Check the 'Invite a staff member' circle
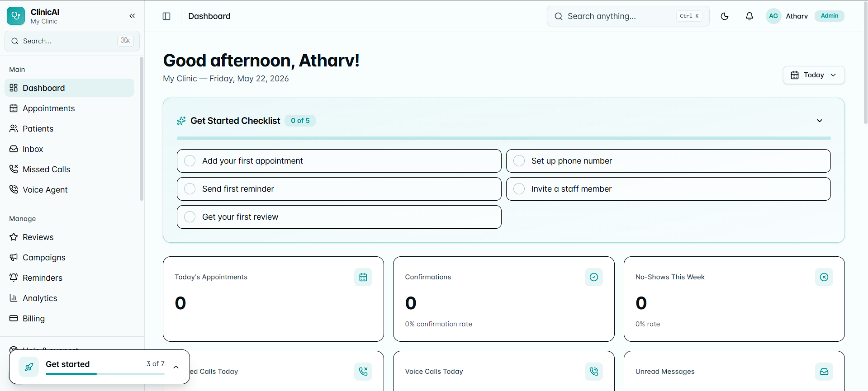Image resolution: width=868 pixels, height=391 pixels. (x=519, y=189)
